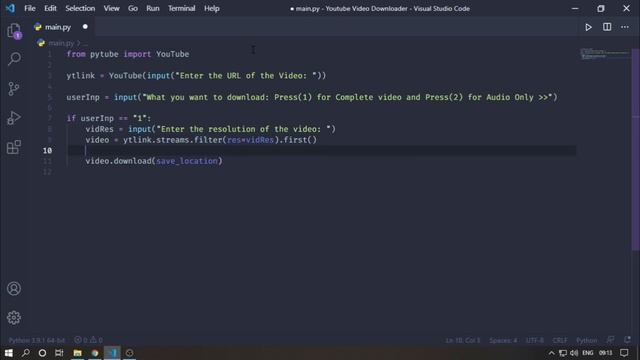Click 'vidRes' variable on line 8
Screen dimensions: 640x360
(99, 129)
